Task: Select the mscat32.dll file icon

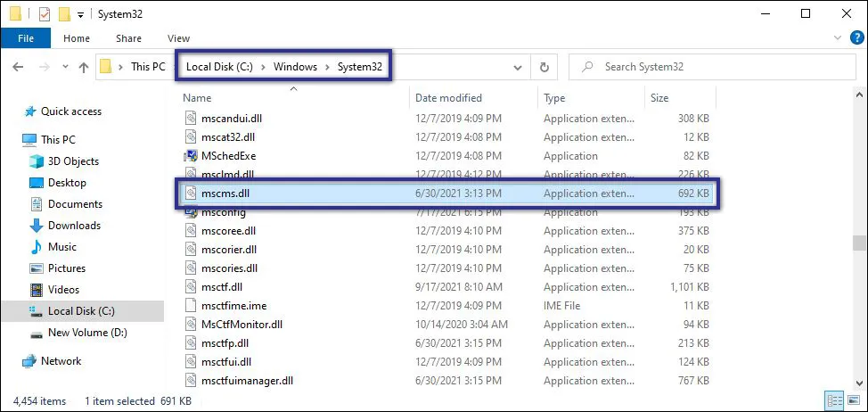Action: tap(191, 136)
